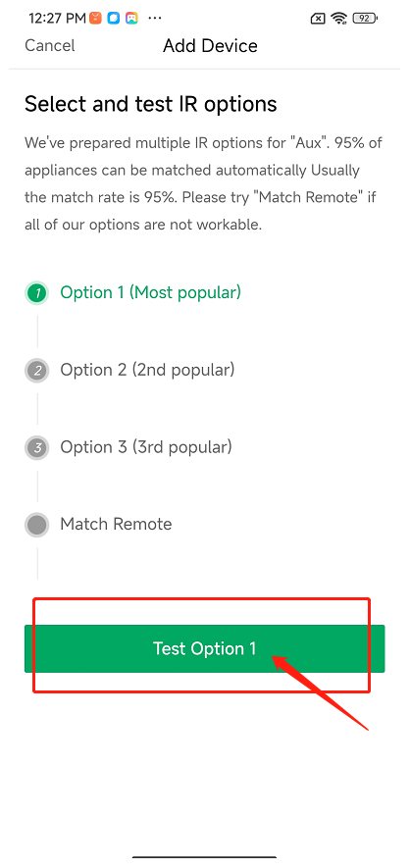Select the green number 1 step circle
This screenshot has width=410, height=868.
tap(37, 293)
